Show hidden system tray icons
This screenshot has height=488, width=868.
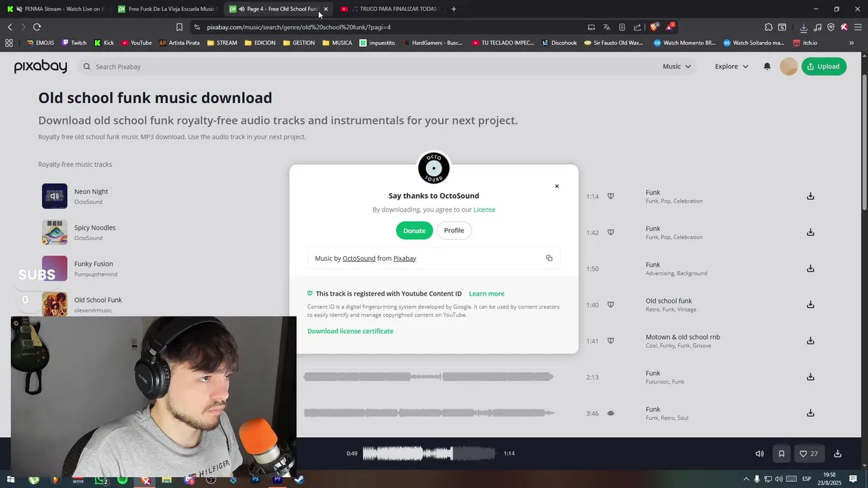tap(746, 480)
